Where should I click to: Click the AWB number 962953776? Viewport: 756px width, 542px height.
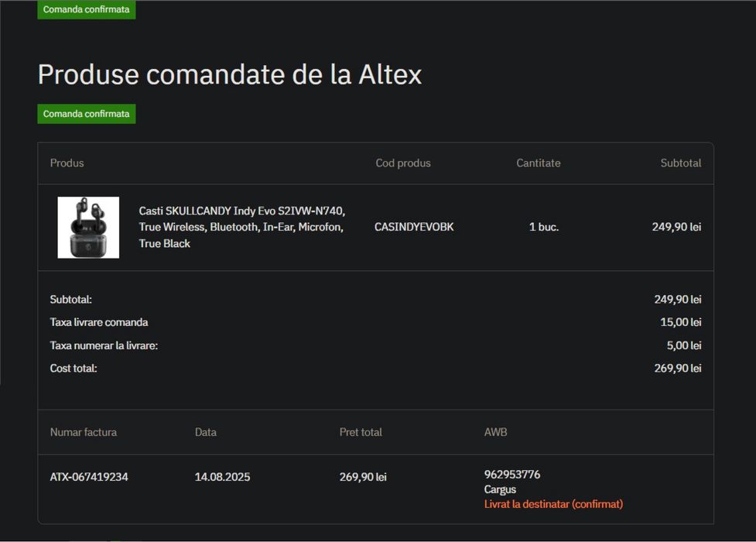512,475
